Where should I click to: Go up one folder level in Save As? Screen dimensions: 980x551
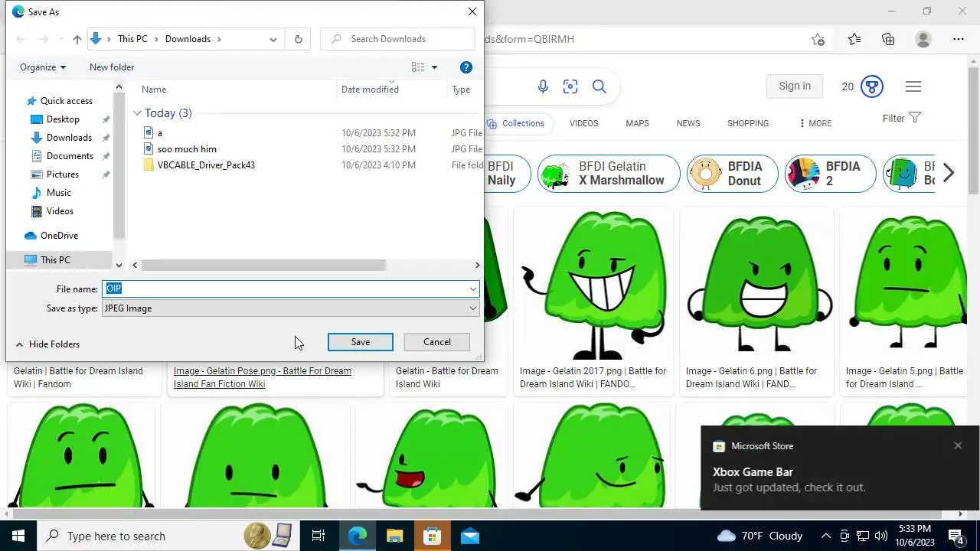coord(77,39)
